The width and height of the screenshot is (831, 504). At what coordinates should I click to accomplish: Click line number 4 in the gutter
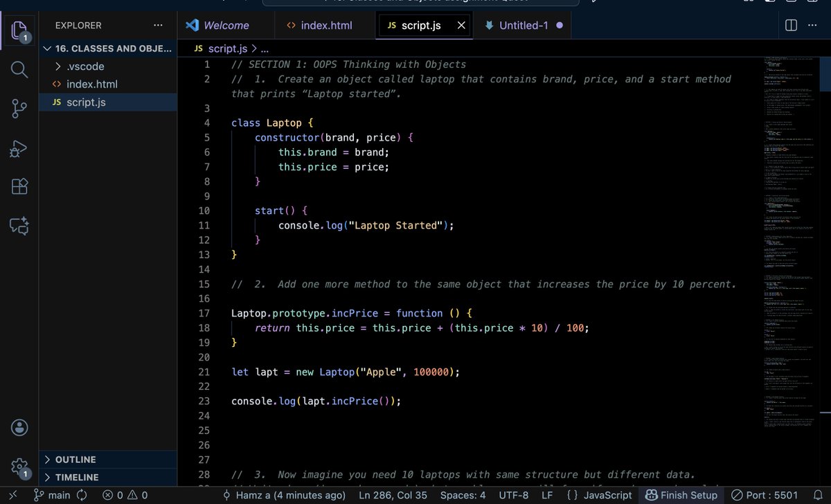click(206, 123)
